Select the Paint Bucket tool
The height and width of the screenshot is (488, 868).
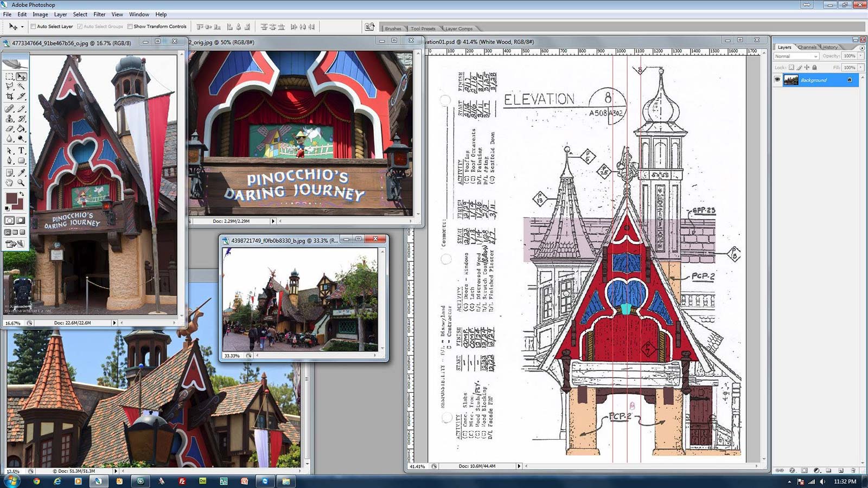click(x=21, y=129)
